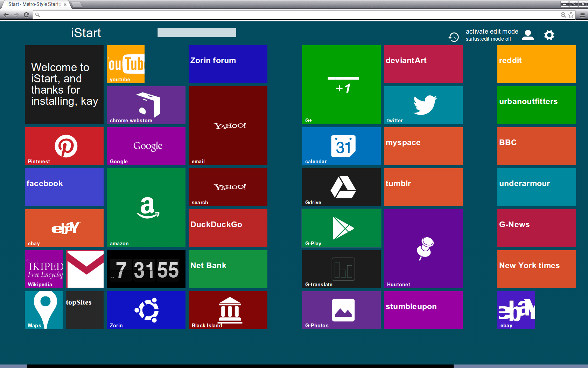The image size is (588, 368).
Task: Click the horizontal scrollbar at bottom
Action: pyautogui.click(x=240, y=366)
